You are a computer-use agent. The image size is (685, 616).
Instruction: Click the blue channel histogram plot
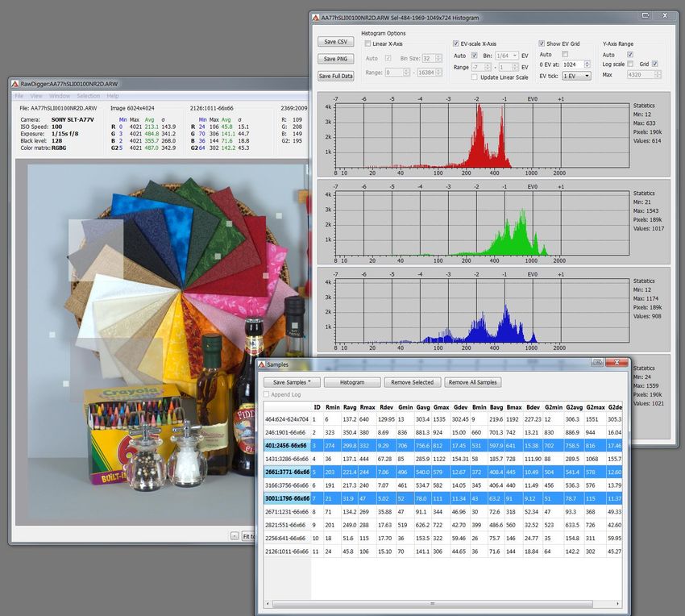coord(482,310)
